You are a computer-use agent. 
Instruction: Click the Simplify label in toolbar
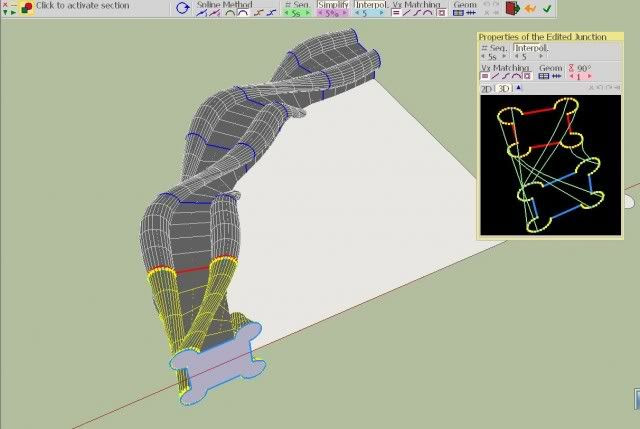[x=333, y=5]
